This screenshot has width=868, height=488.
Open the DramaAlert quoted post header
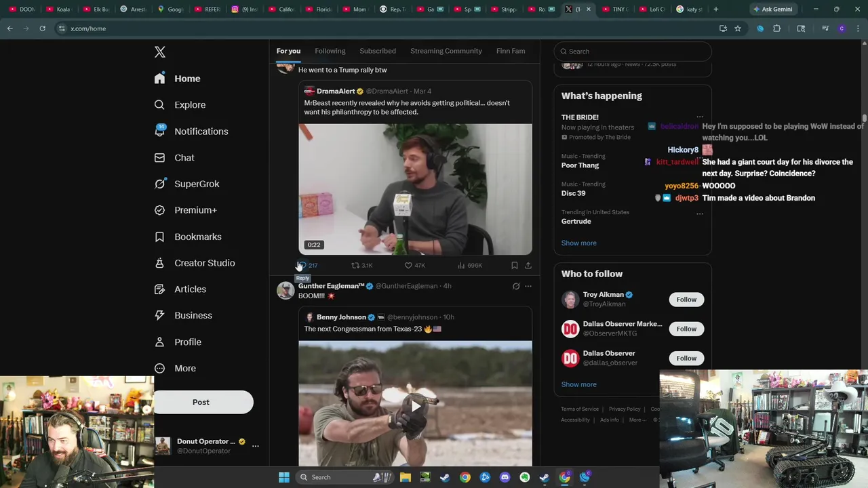[x=367, y=91]
